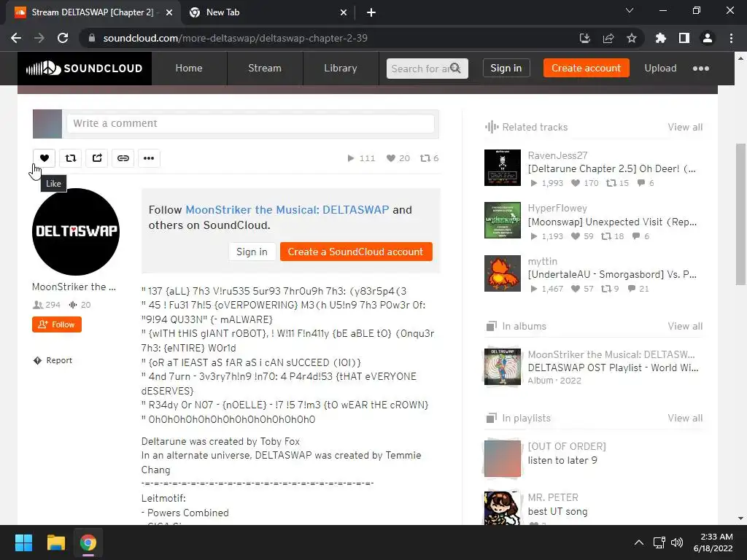This screenshot has width=747, height=560.
Task: Show hidden system tray icons
Action: tap(639, 542)
